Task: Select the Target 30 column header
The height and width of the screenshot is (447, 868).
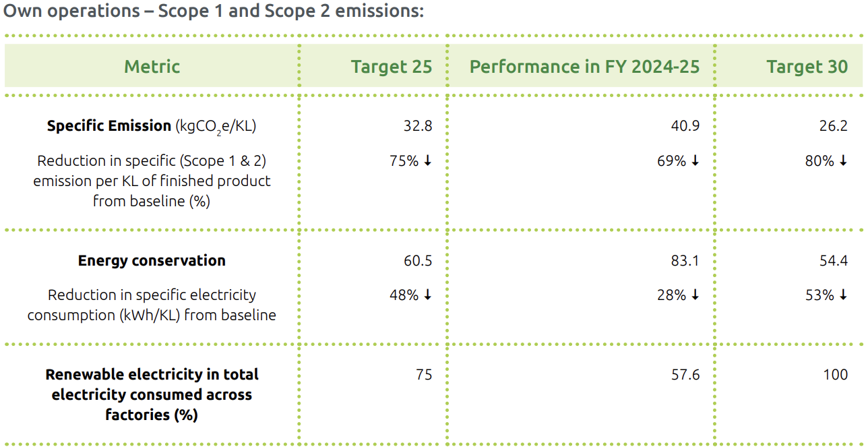Action: click(x=807, y=67)
